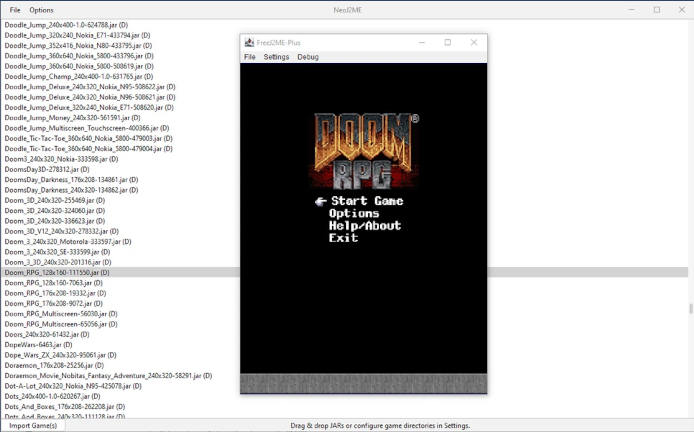This screenshot has height=432, width=694.
Task: Select Doodle_Jump_320x240_Nokia_E71-433794.jar
Action: [77, 35]
